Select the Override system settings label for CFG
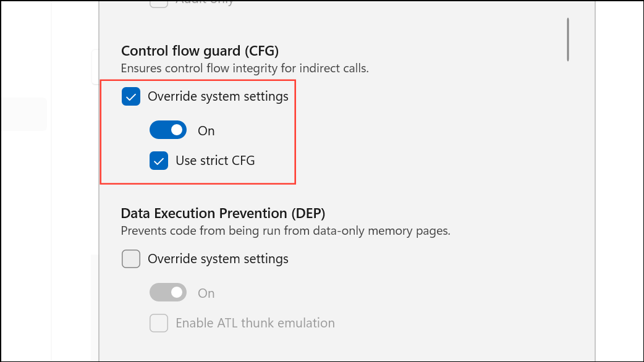 click(218, 96)
